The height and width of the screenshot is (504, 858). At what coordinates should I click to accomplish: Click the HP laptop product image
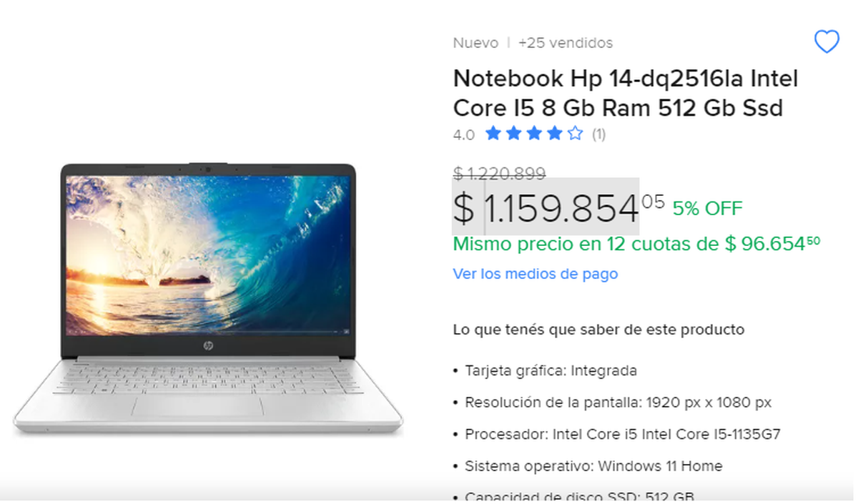208,300
